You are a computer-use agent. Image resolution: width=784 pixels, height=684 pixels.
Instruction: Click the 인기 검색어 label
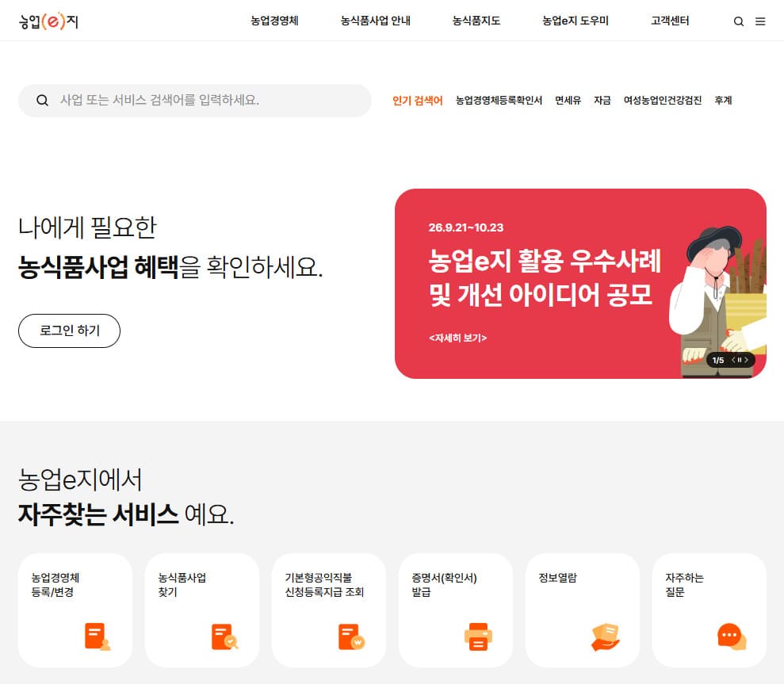click(x=418, y=101)
